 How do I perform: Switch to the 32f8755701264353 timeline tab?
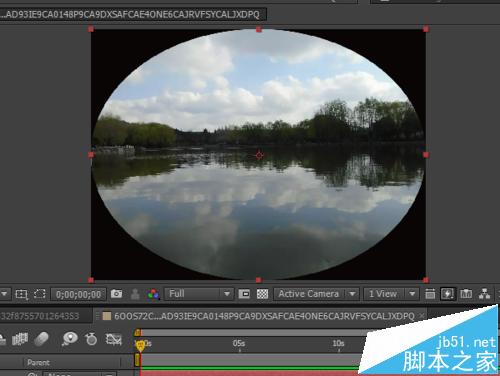46,316
